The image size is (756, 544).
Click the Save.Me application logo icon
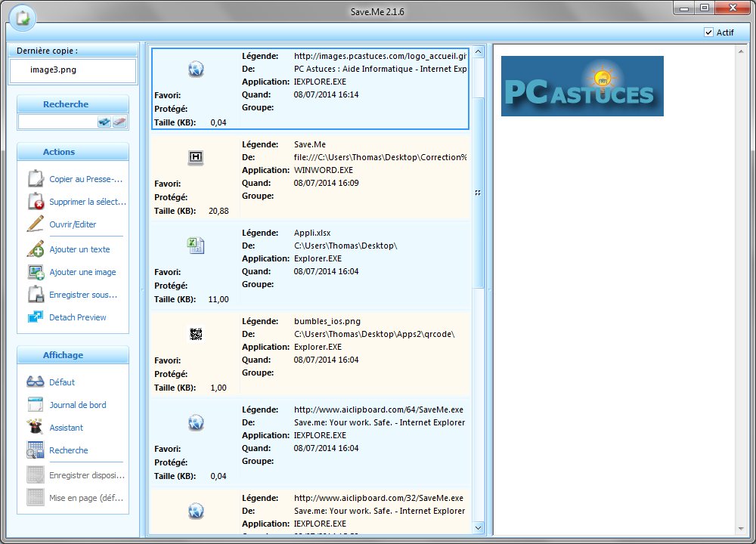click(x=23, y=18)
